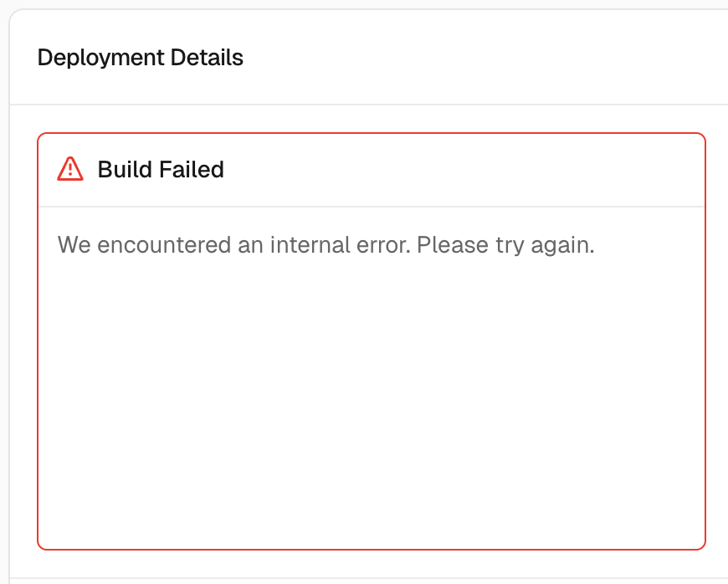Viewport: 728px width, 584px height.
Task: Click the word "Deployment" in the heading
Action: [x=101, y=58]
